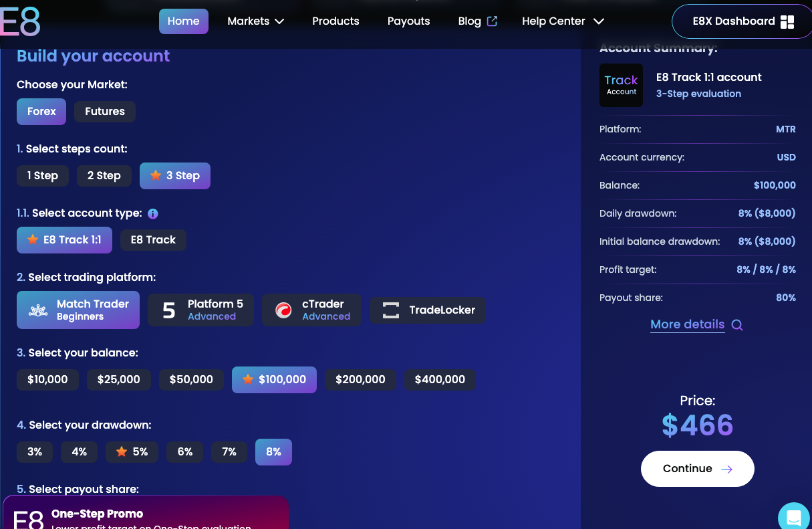The width and height of the screenshot is (812, 529).
Task: Choose the 1 Step evaluation option
Action: click(x=43, y=176)
